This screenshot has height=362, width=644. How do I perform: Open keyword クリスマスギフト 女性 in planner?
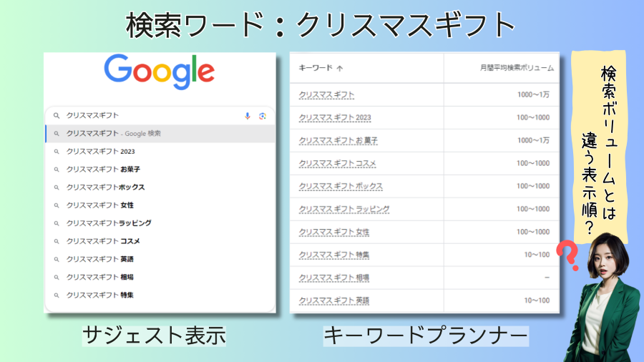[334, 233]
